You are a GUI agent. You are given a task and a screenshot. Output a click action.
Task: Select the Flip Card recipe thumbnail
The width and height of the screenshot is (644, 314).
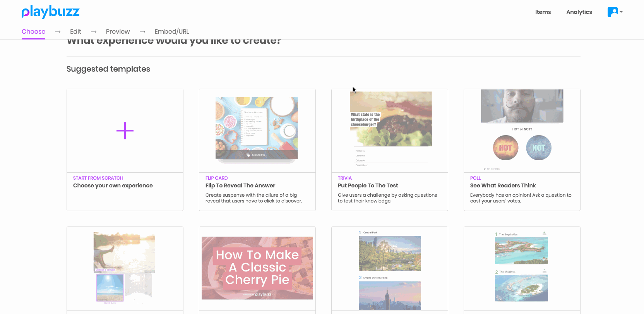click(x=257, y=128)
